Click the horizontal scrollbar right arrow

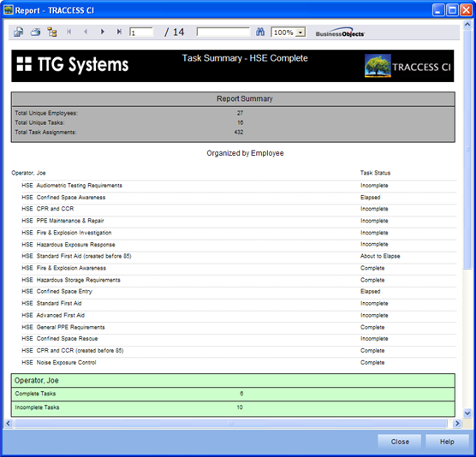(x=457, y=424)
